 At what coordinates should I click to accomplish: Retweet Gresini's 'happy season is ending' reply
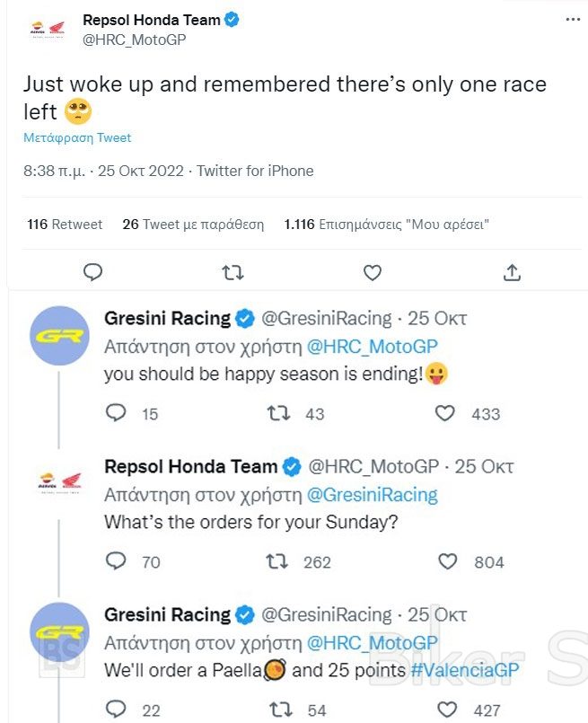pos(279,413)
